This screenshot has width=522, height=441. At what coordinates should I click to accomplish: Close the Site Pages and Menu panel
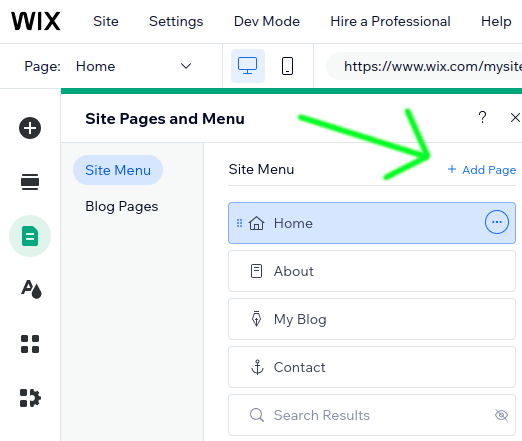[515, 117]
